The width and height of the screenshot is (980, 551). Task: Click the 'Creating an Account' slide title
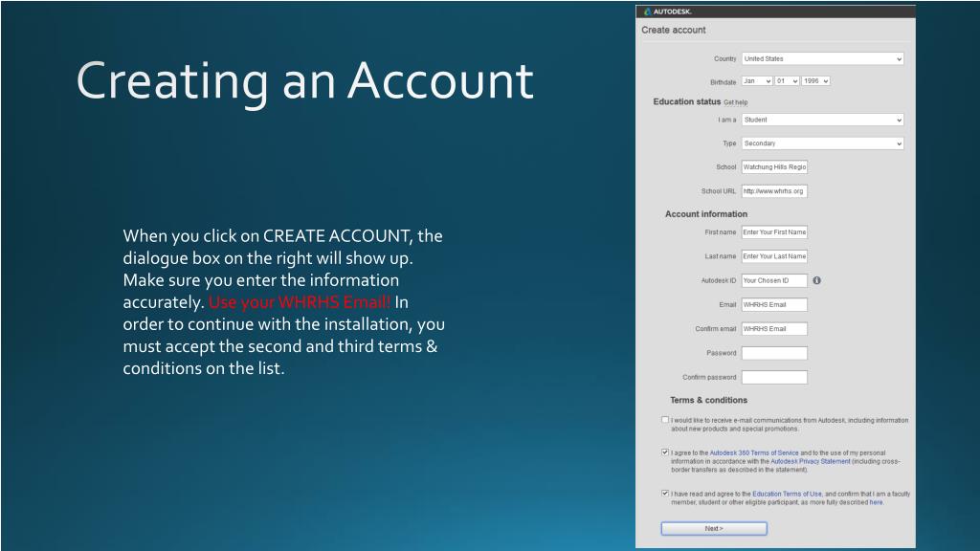(x=304, y=81)
